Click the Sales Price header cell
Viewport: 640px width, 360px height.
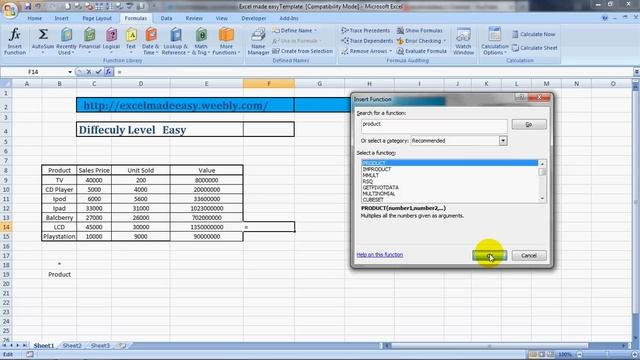coord(94,170)
